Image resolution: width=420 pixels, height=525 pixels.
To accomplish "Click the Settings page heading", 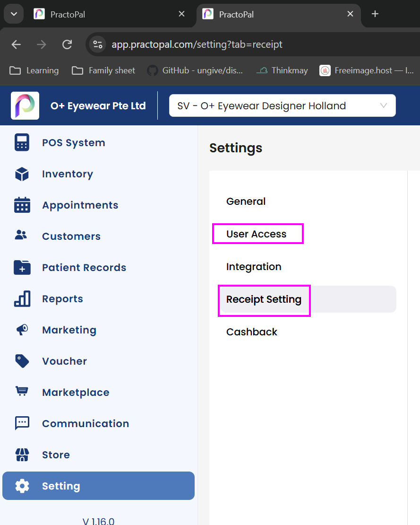I will pos(236,148).
